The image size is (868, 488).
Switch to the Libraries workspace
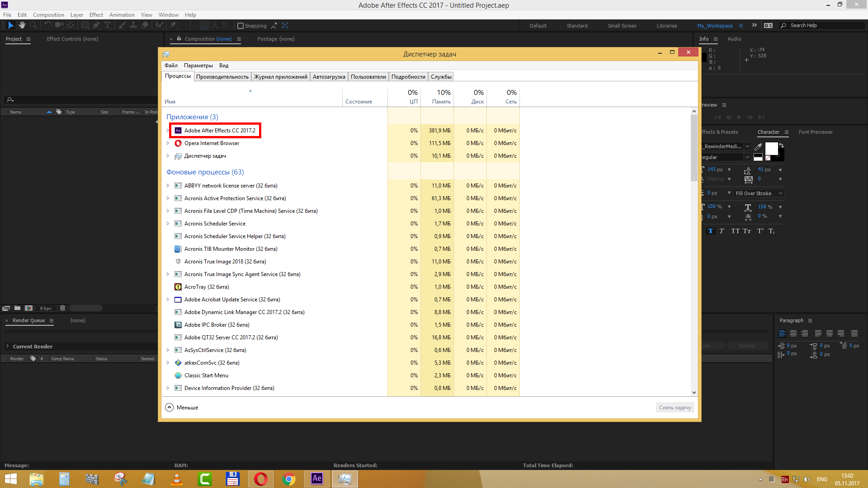[667, 26]
